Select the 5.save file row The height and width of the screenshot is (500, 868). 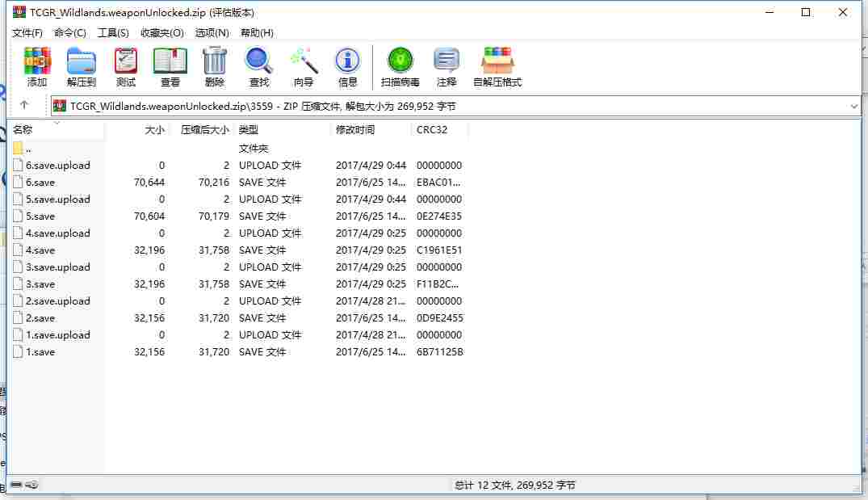(238, 216)
